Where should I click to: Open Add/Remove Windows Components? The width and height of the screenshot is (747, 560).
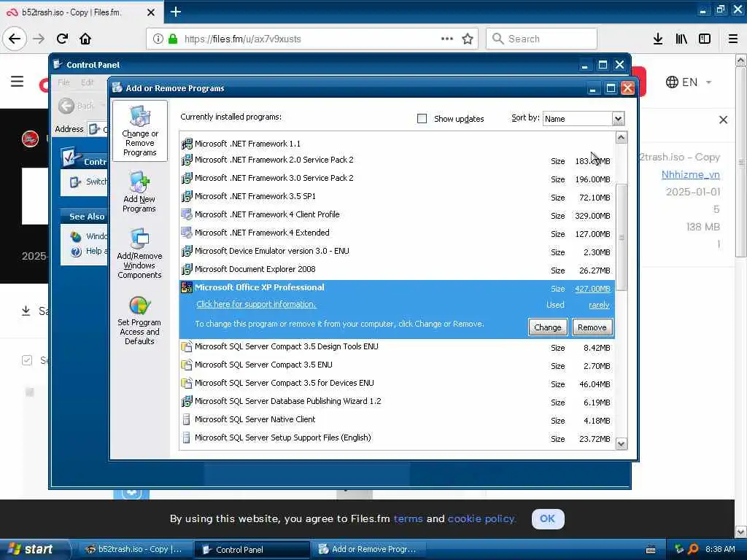pyautogui.click(x=139, y=253)
